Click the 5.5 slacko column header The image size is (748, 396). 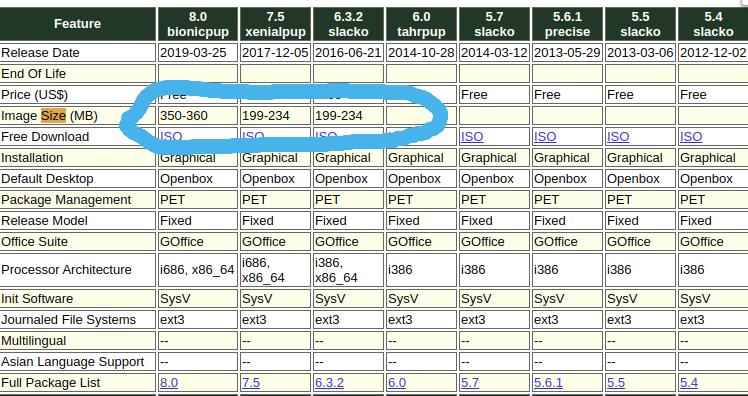click(640, 24)
